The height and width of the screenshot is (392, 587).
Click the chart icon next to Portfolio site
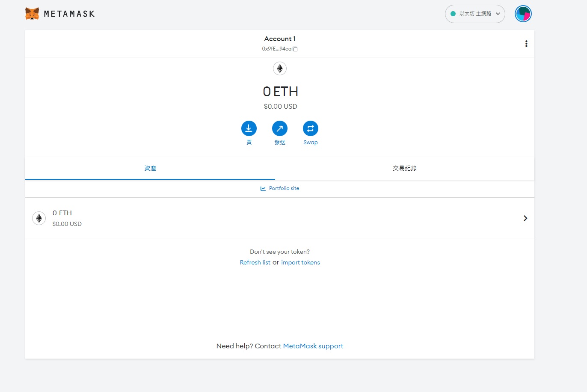tap(263, 189)
